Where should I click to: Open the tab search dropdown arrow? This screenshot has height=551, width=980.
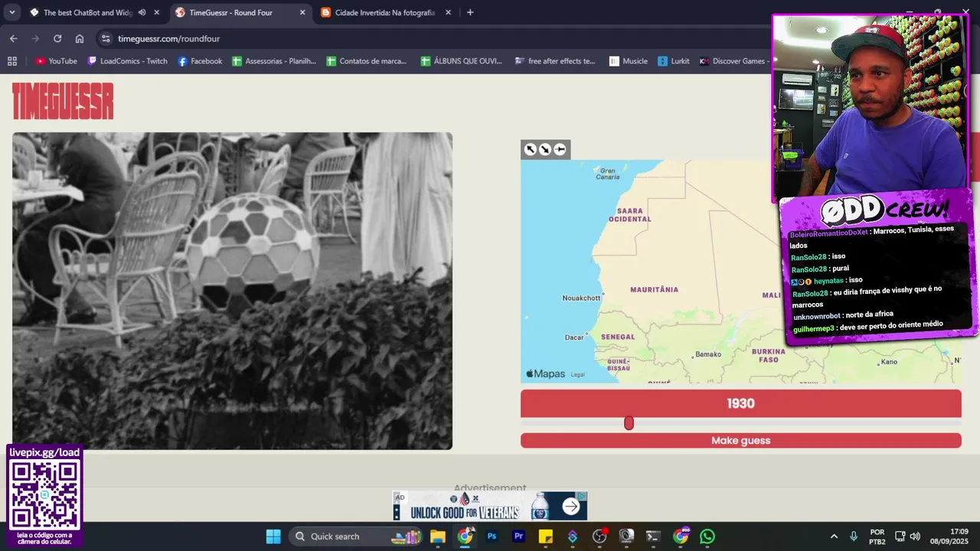(11, 12)
